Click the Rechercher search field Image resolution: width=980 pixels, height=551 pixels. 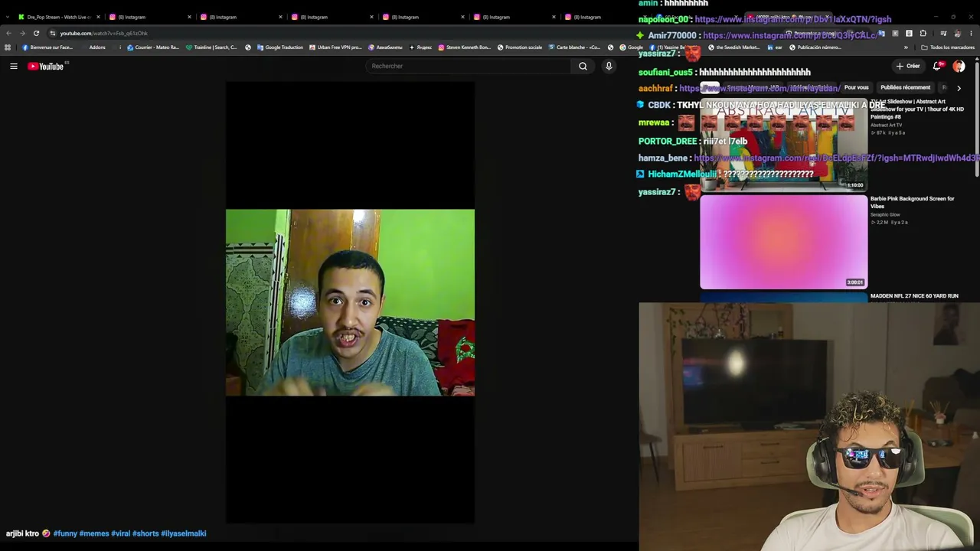(x=469, y=67)
